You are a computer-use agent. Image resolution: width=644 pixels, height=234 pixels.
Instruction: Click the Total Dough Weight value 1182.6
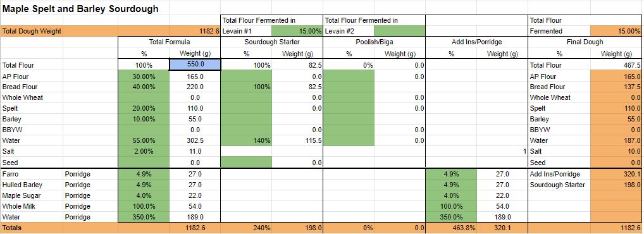coord(195,31)
